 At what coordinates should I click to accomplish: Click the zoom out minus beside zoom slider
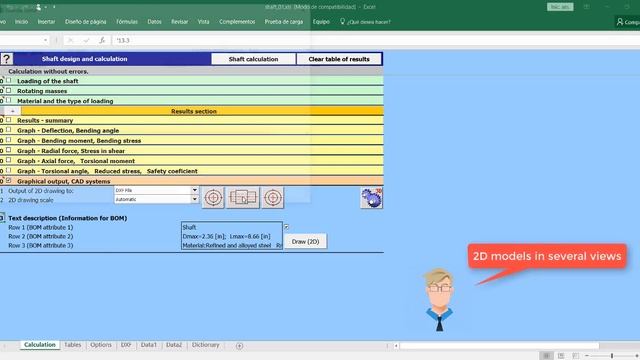(587, 356)
